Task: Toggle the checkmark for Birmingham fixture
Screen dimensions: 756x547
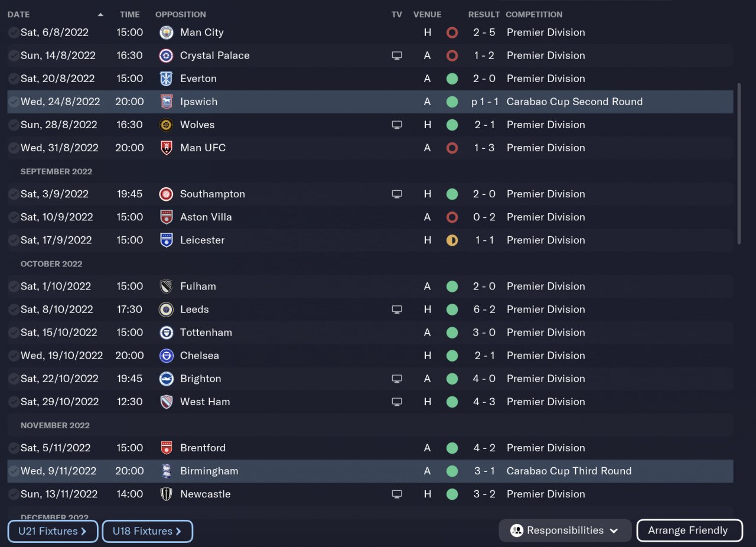Action: tap(14, 471)
